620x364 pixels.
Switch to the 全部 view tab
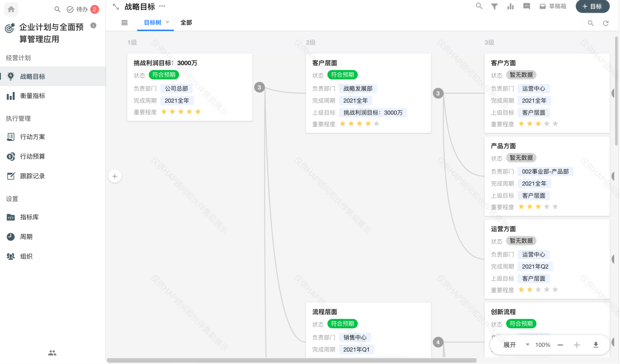click(x=186, y=23)
